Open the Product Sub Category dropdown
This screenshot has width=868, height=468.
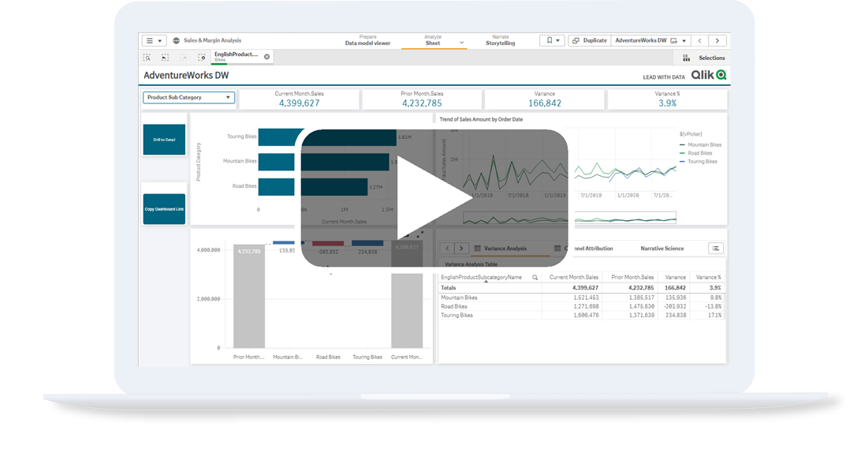click(188, 98)
